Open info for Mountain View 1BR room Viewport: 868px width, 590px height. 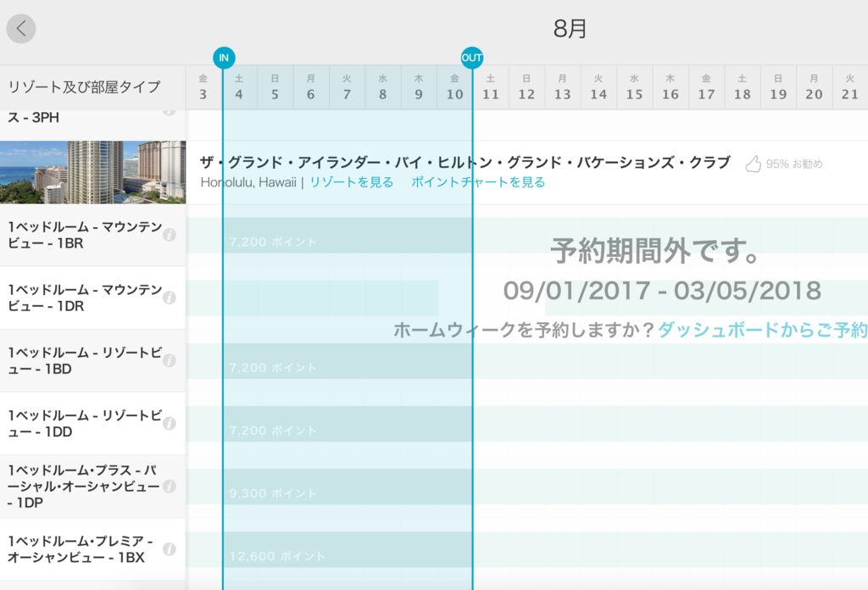click(170, 235)
